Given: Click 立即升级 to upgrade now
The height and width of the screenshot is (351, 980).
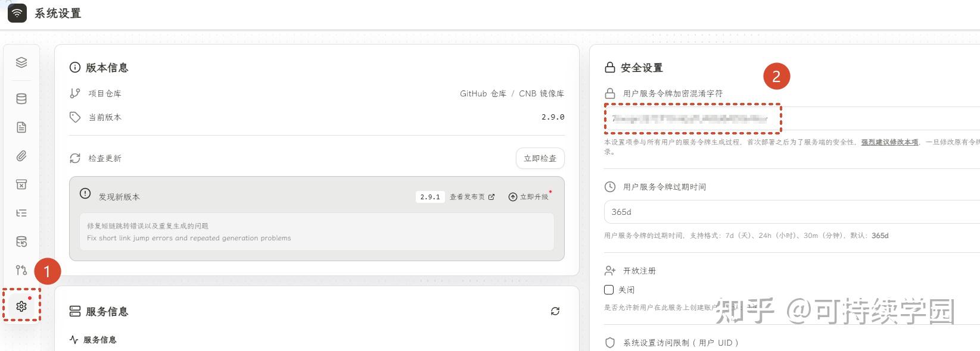Looking at the screenshot, I should (528, 197).
